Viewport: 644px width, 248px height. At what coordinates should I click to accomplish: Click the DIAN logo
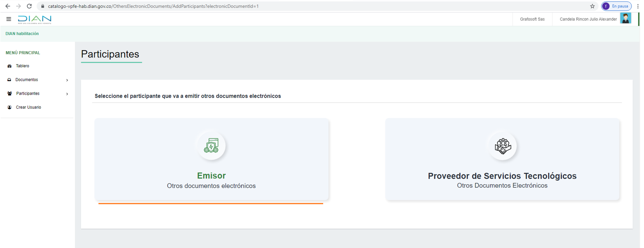coord(34,20)
